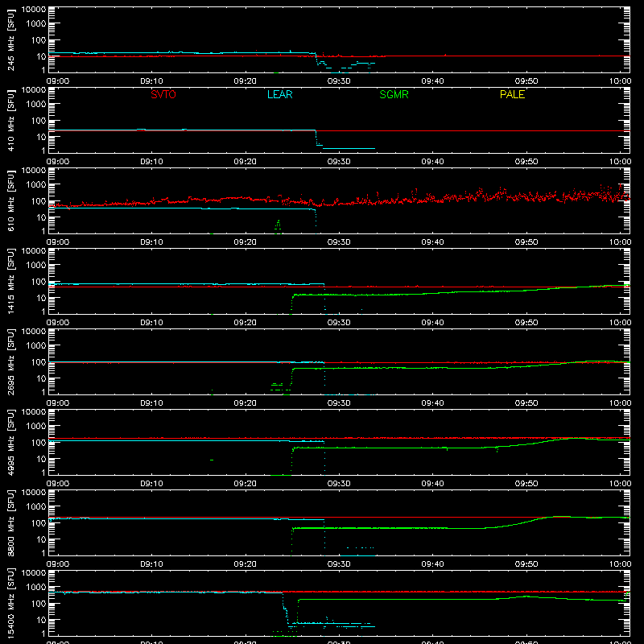Click the 1 tick of the 610 MHz plot
The height and width of the screenshot is (644, 644).
[43, 231]
